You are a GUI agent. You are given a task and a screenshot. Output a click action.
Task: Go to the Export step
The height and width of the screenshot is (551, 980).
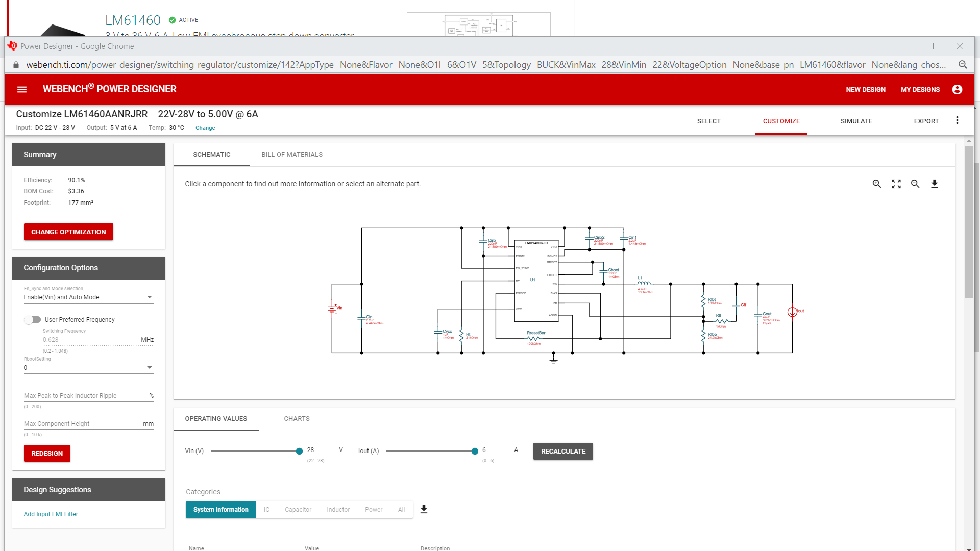point(926,121)
